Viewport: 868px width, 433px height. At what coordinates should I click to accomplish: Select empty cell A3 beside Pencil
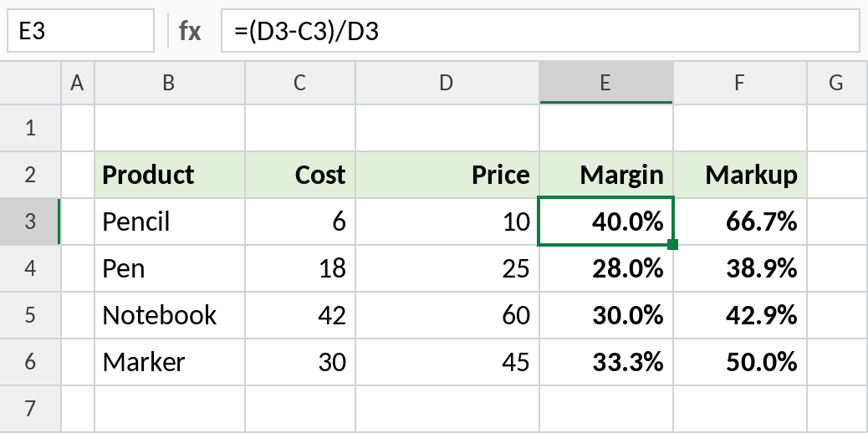pos(78,222)
